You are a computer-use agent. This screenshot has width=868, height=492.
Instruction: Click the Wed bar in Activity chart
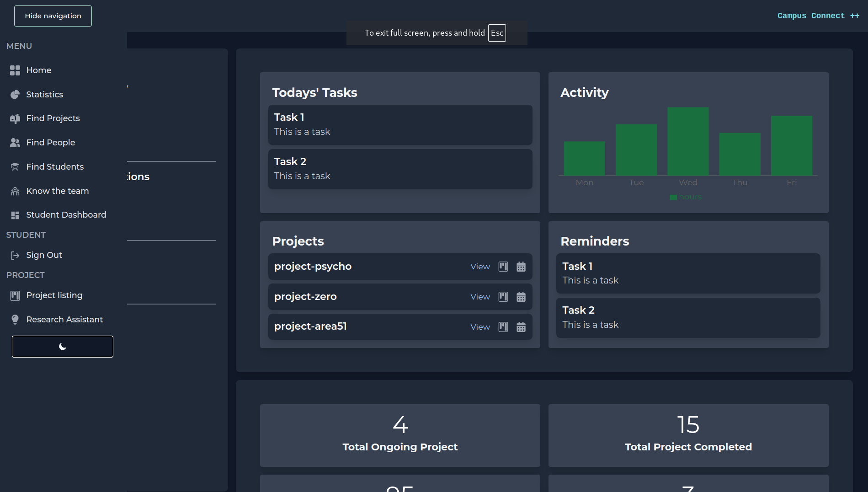pyautogui.click(x=688, y=141)
